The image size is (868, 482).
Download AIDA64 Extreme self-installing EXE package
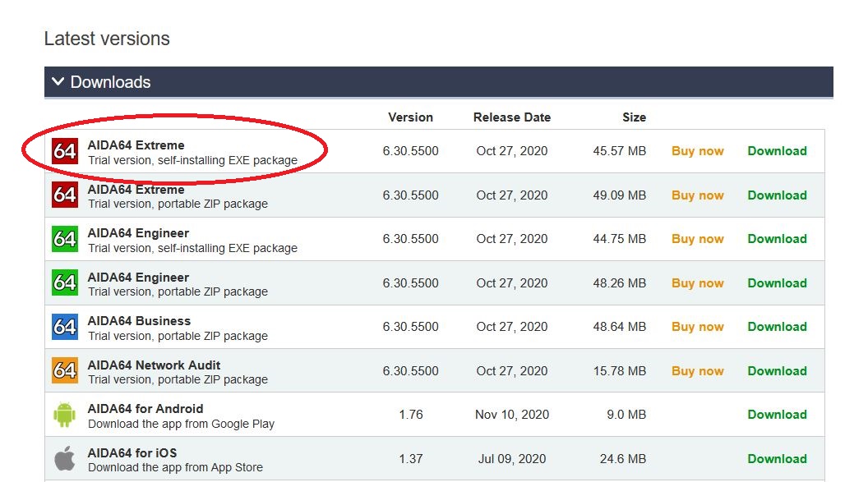(777, 151)
